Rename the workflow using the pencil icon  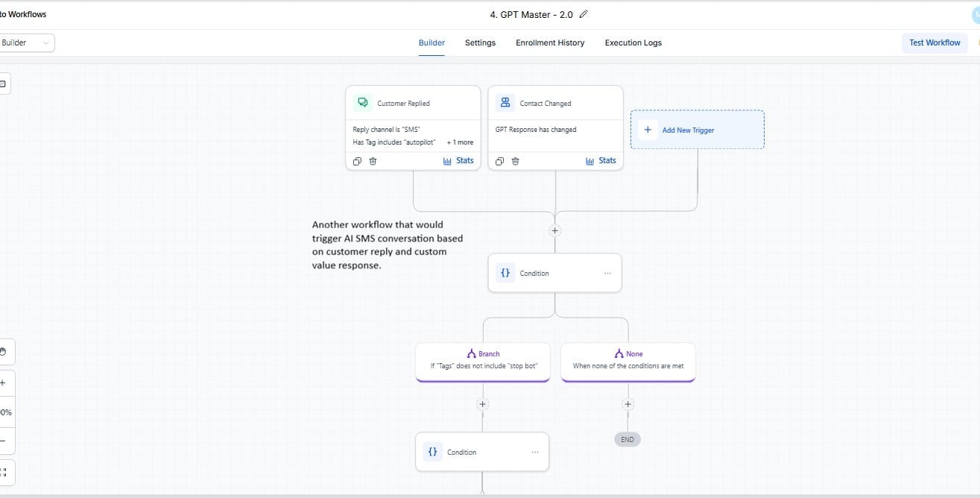584,13
